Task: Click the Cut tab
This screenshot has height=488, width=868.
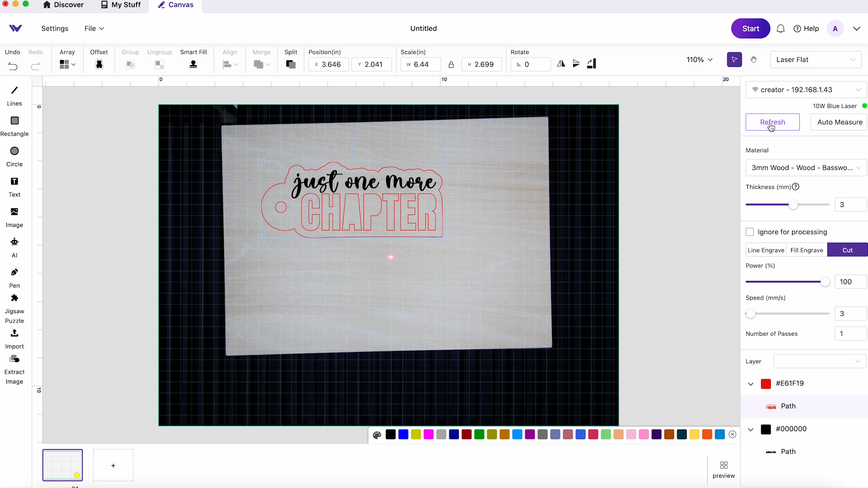Action: pyautogui.click(x=847, y=250)
